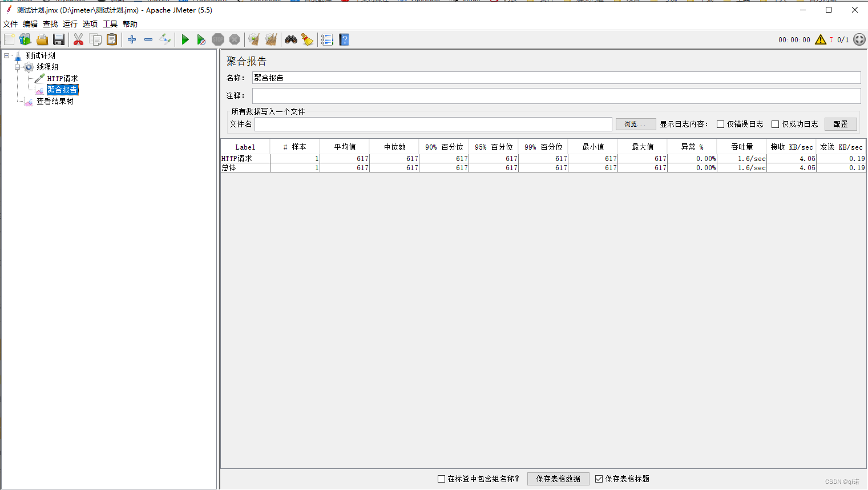Click the 配置 button
Viewport: 868px width, 490px height.
click(x=841, y=124)
